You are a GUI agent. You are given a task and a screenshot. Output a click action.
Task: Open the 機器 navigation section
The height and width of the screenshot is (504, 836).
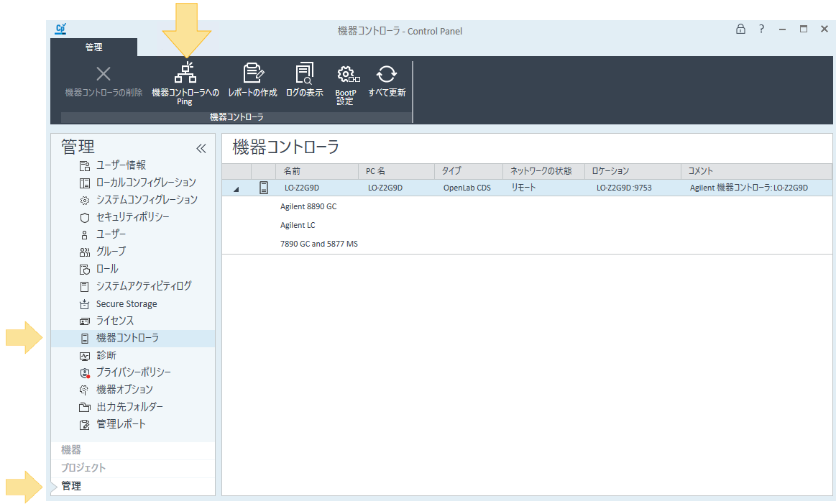pos(71,450)
